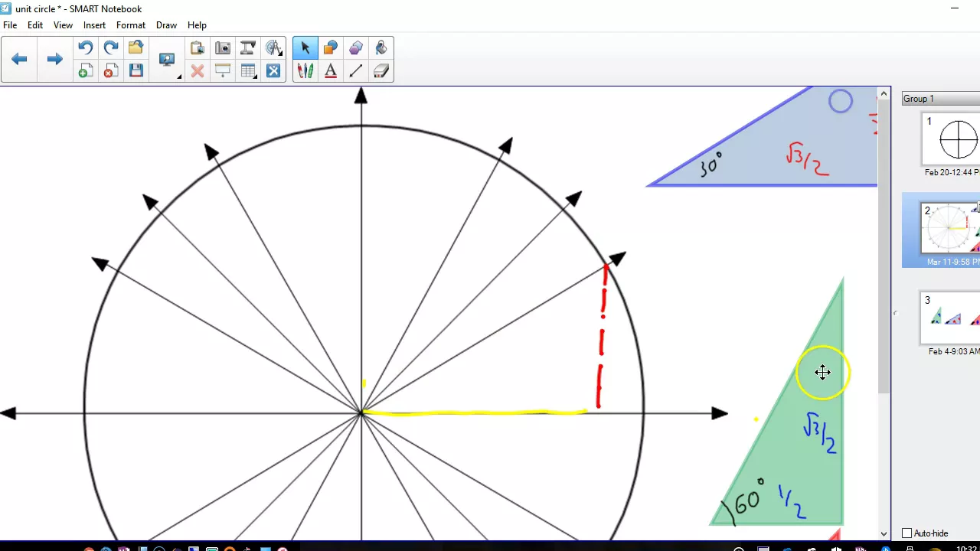Redo the last action
The height and width of the screenshot is (551, 980).
[x=110, y=47]
